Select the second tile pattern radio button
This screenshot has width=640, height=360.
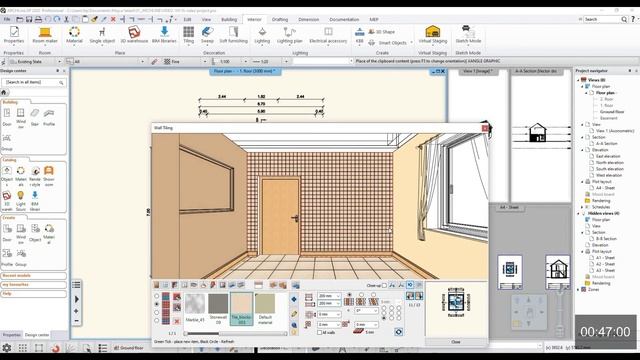tap(156, 304)
